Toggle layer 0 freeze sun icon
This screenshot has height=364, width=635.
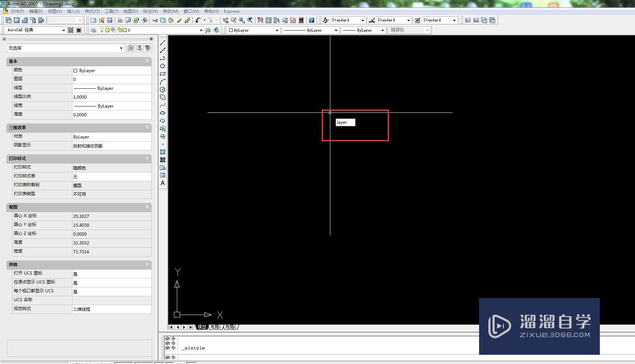coord(107,30)
